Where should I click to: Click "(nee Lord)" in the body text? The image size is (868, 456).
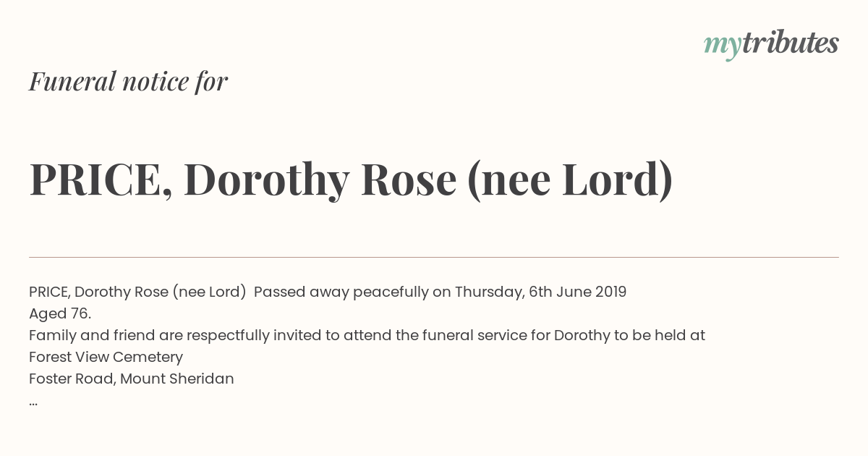[x=209, y=292]
